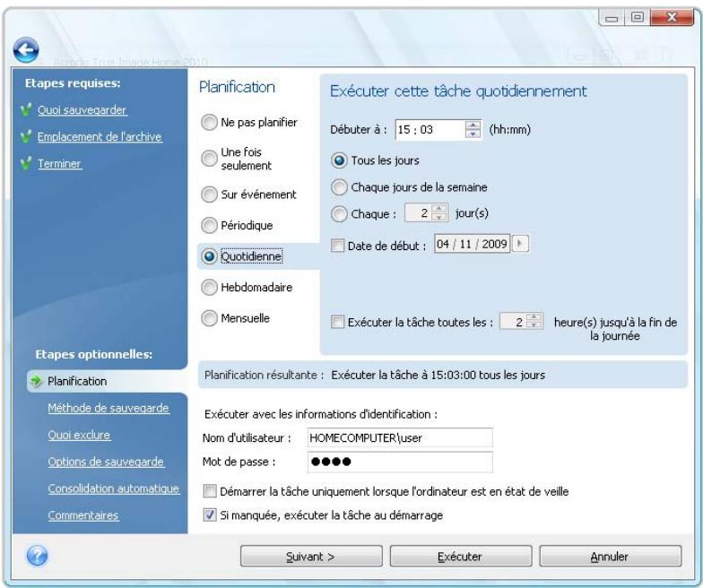Select the Quotidienne radio button
The height and width of the screenshot is (588, 703).
209,256
